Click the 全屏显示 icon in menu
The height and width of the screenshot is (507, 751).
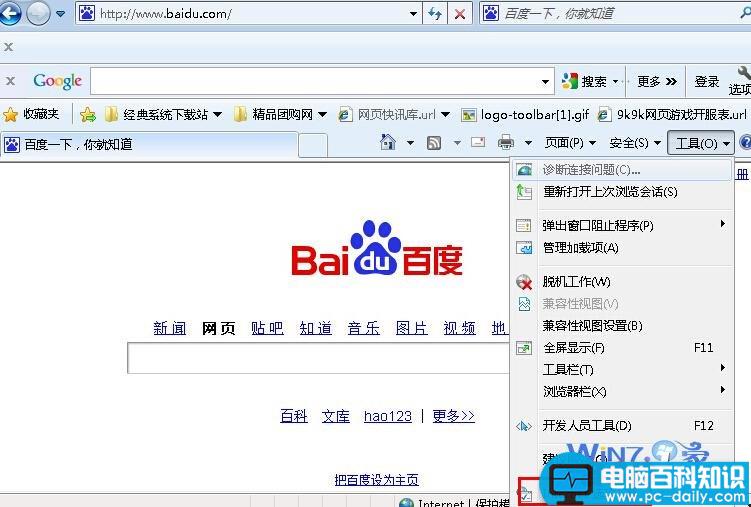[x=524, y=348]
